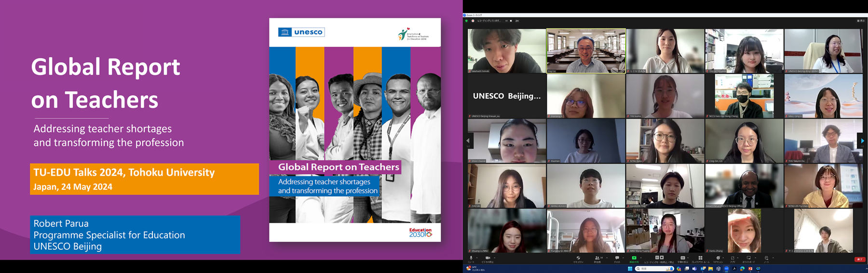Screen dimensions: 868x273
Task: Click the red End meeting button
Action: pos(860,259)
